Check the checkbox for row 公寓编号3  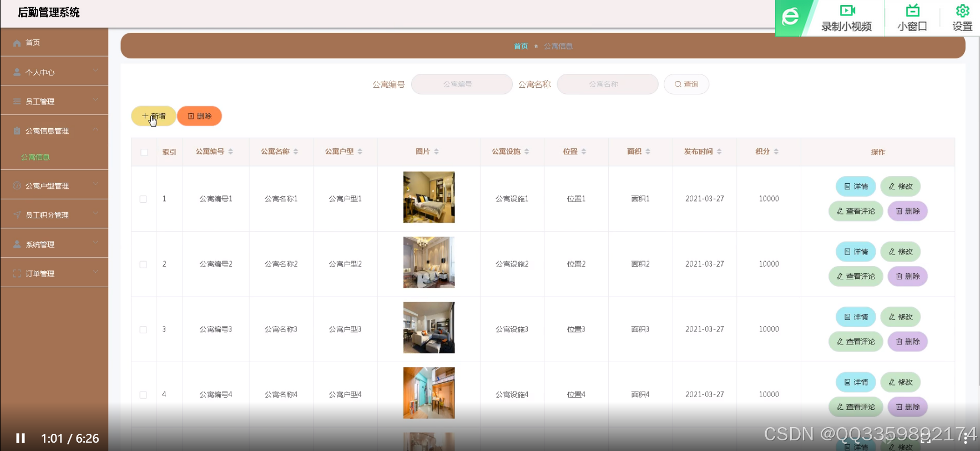pyautogui.click(x=144, y=329)
